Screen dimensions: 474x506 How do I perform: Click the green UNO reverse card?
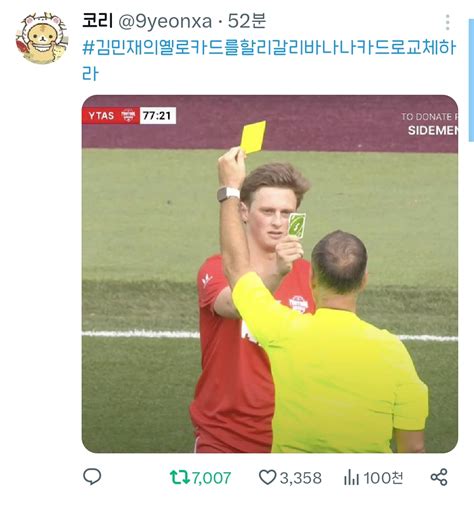pos(297,226)
